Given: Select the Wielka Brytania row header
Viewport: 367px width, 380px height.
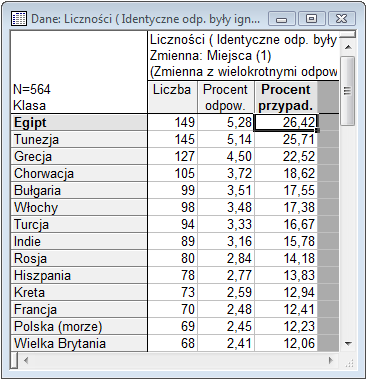Looking at the screenshot, I should (x=79, y=344).
